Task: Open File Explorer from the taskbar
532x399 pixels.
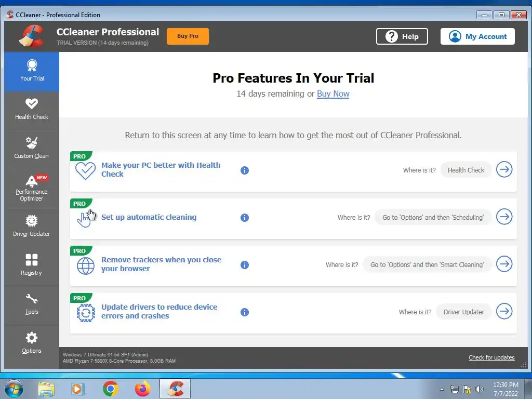Action: pyautogui.click(x=46, y=389)
